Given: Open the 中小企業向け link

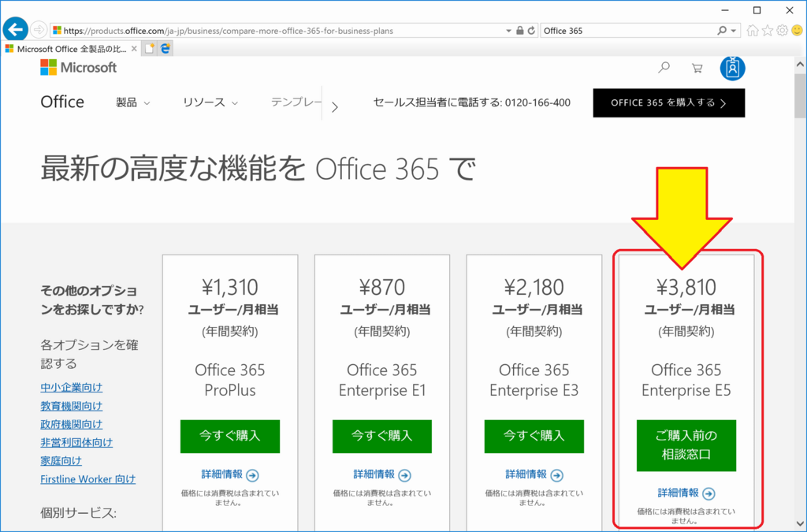Looking at the screenshot, I should pos(72,387).
